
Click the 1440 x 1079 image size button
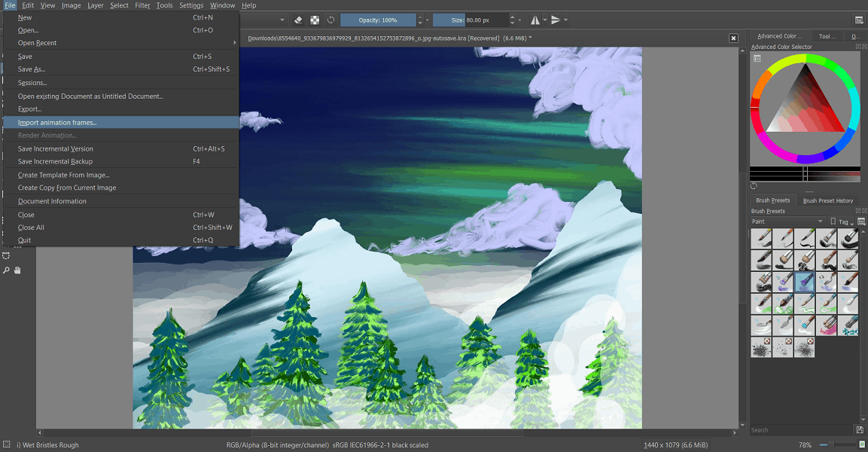pos(675,444)
